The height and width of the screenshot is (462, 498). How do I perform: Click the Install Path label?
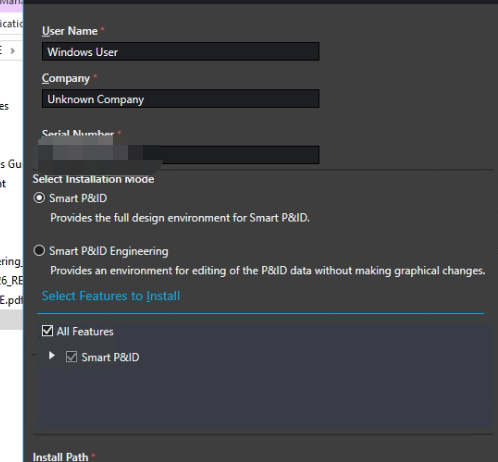click(60, 457)
